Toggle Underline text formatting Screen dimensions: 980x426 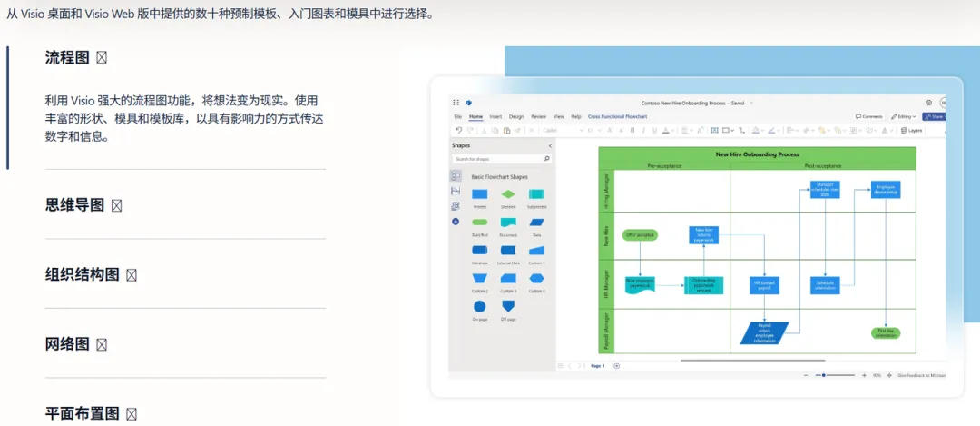(654, 130)
